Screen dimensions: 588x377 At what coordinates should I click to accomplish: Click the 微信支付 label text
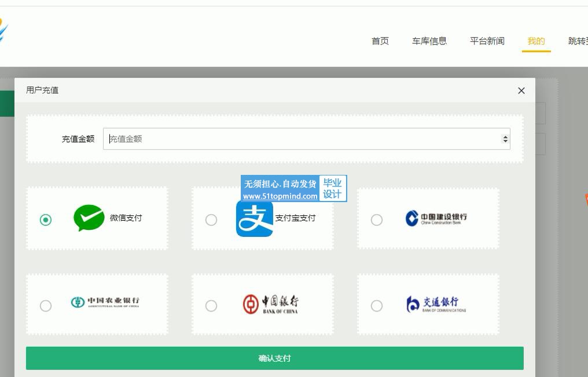(126, 218)
